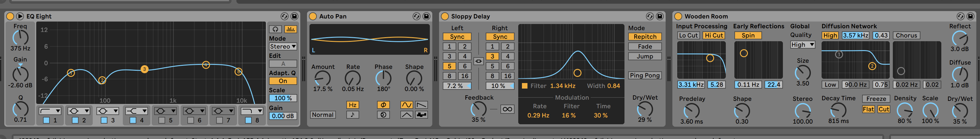Click the Auto Pan Amount knob
Screen dimensions: 980x139
click(322, 78)
